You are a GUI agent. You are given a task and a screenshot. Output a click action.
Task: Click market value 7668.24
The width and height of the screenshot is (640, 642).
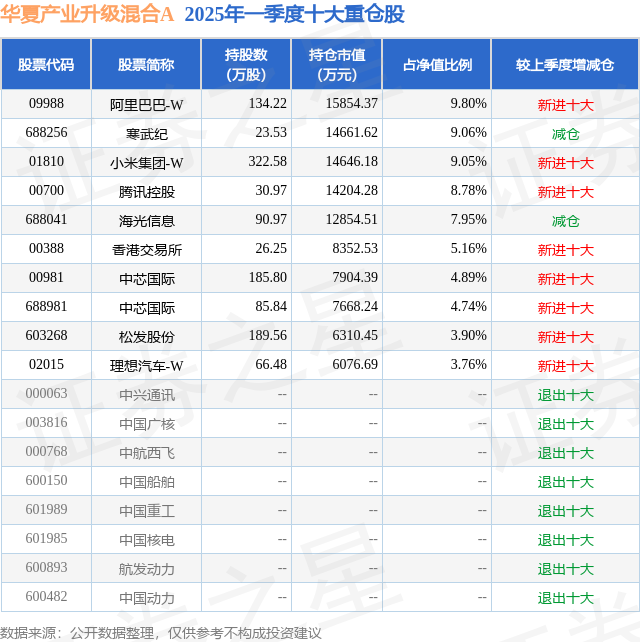355,307
